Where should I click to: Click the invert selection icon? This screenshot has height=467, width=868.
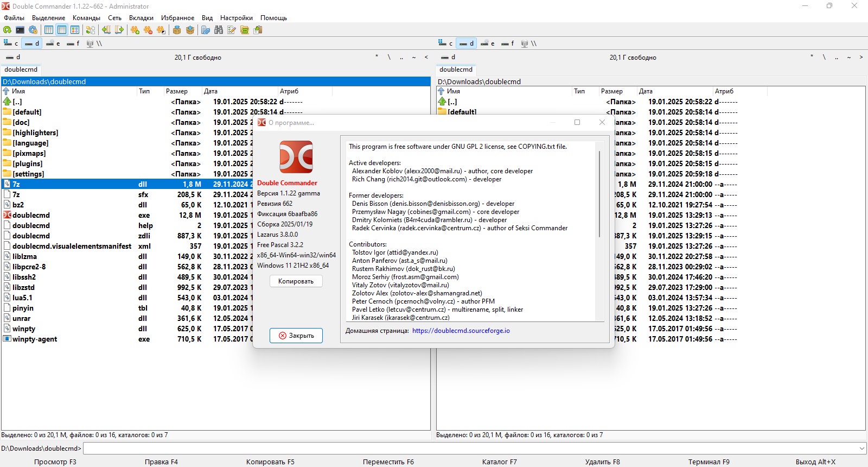161,30
